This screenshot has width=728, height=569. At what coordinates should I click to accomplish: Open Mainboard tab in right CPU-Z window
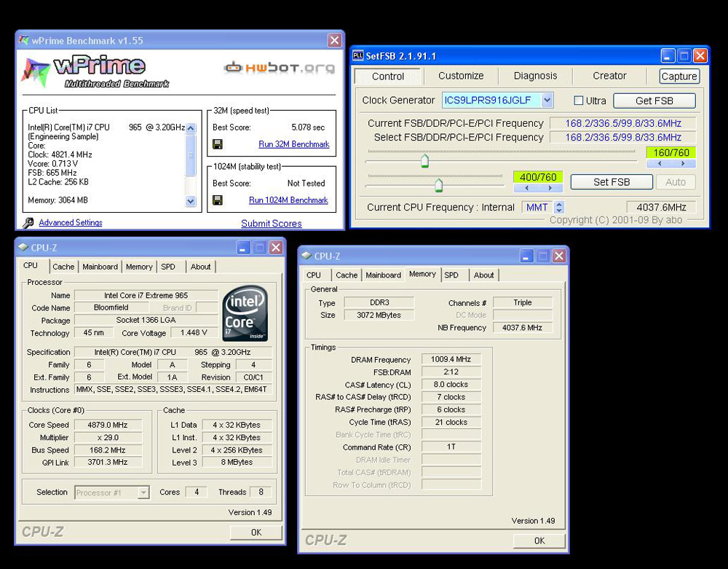coord(383,275)
